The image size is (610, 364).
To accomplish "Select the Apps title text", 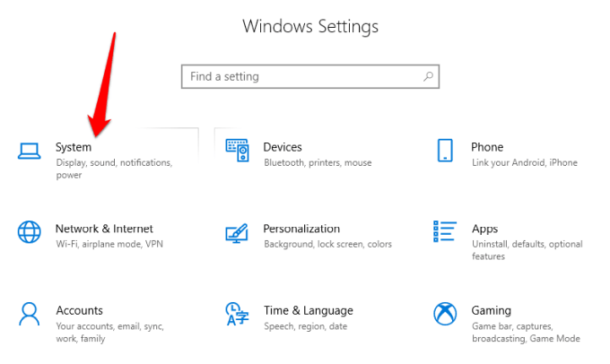I will [484, 229].
